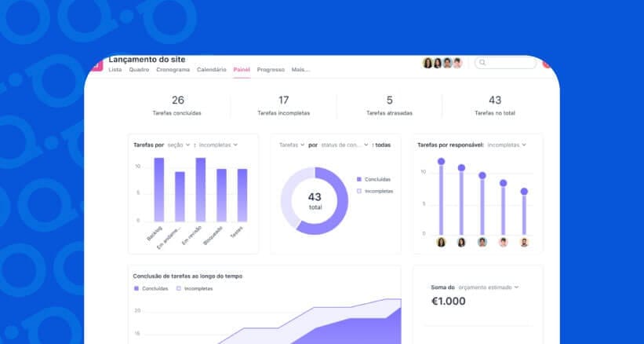Open the Calendário tab
644x344 pixels.
(x=211, y=70)
